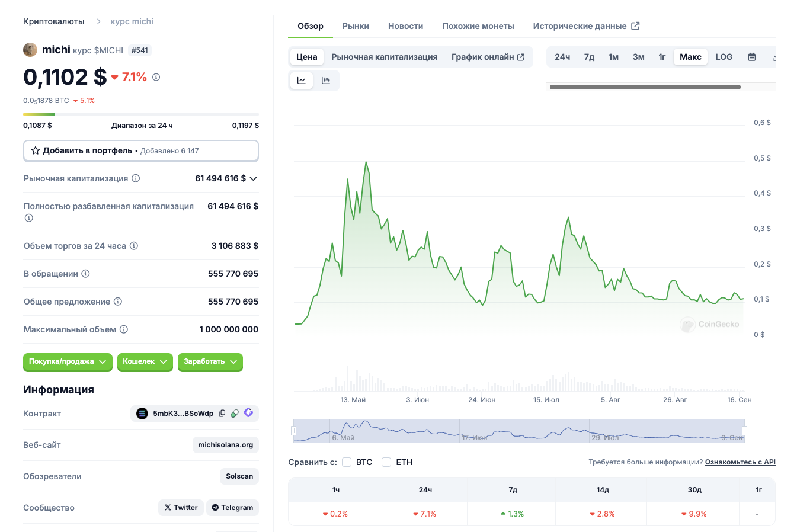Select the 7д time range
The width and height of the screenshot is (797, 532).
click(589, 57)
